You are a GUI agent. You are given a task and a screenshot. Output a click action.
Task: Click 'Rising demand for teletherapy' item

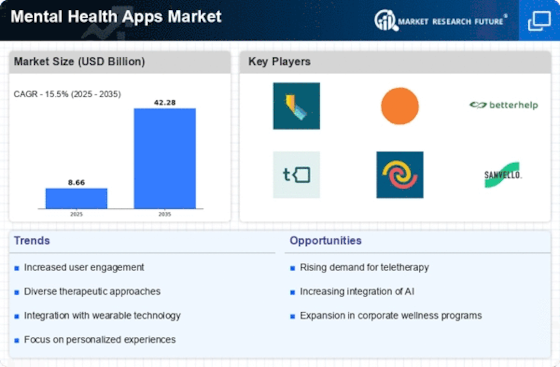click(364, 267)
